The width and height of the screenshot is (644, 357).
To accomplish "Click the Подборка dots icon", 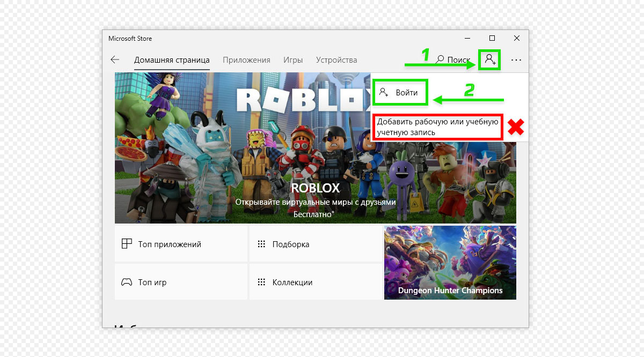I will (x=261, y=244).
